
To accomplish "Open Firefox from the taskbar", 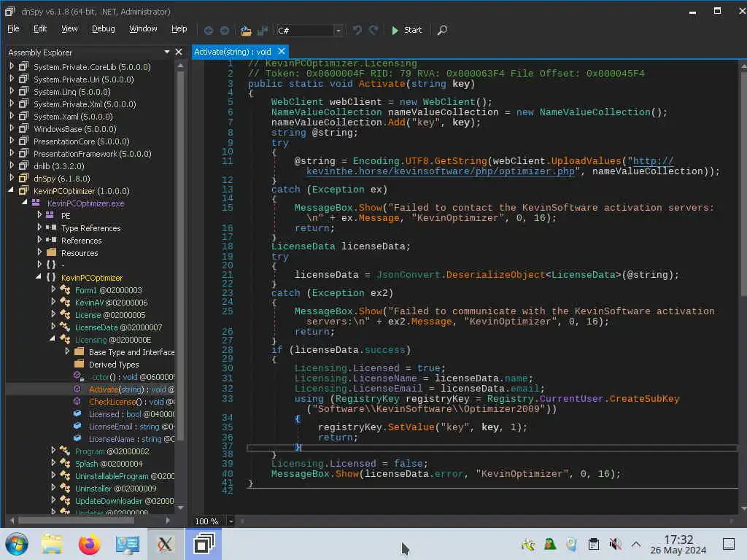I will pos(89,544).
